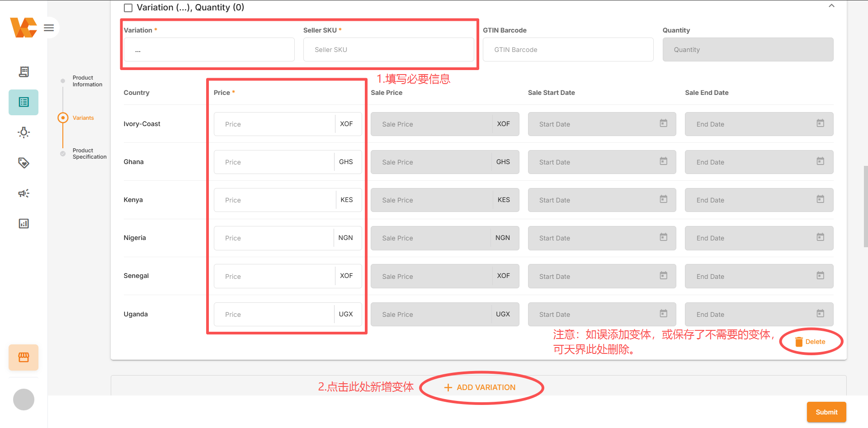Delete this variation
The image size is (868, 428).
pos(810,342)
